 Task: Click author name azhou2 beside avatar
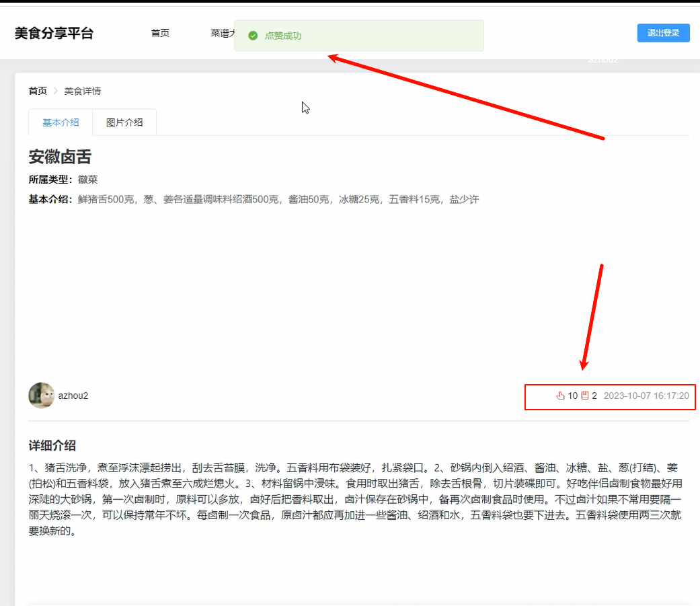point(73,395)
